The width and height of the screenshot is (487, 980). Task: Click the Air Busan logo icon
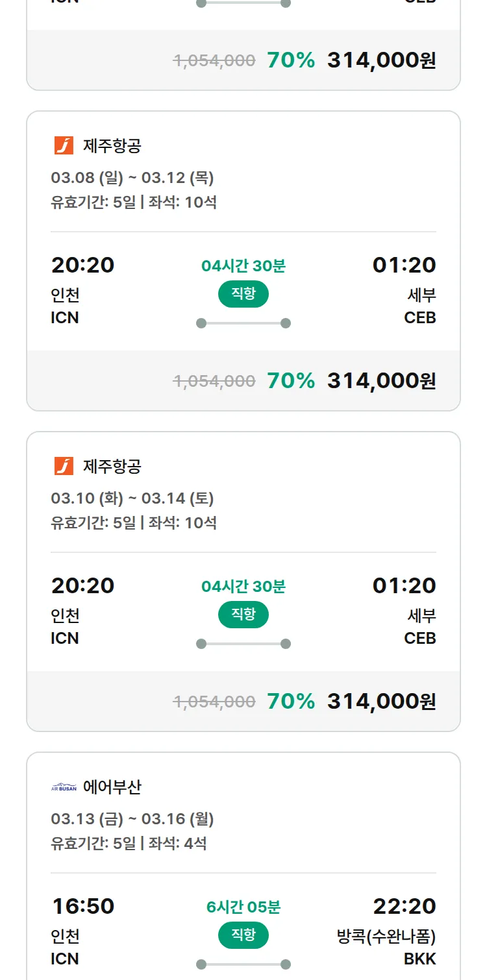tap(64, 787)
